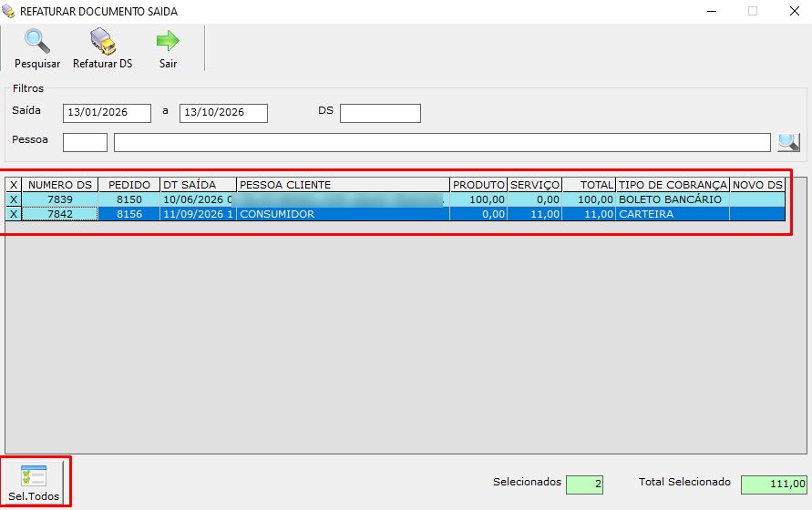Toggle the X selection mark for DS 7842
Screen dimensions: 812x510
coord(14,214)
